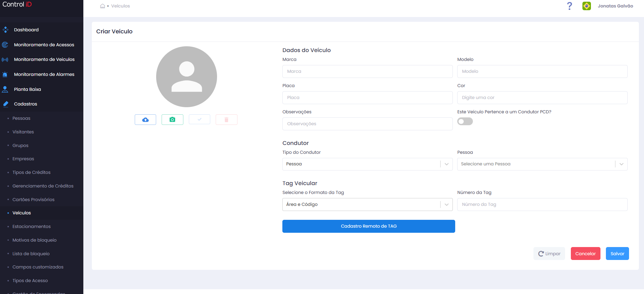Toggle the Condutor PCD switch

tap(465, 121)
